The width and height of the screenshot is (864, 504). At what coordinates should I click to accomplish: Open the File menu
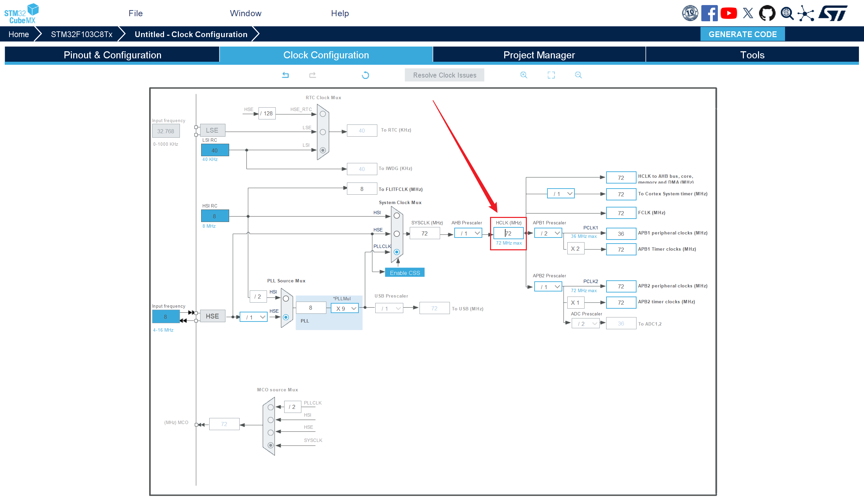point(135,13)
